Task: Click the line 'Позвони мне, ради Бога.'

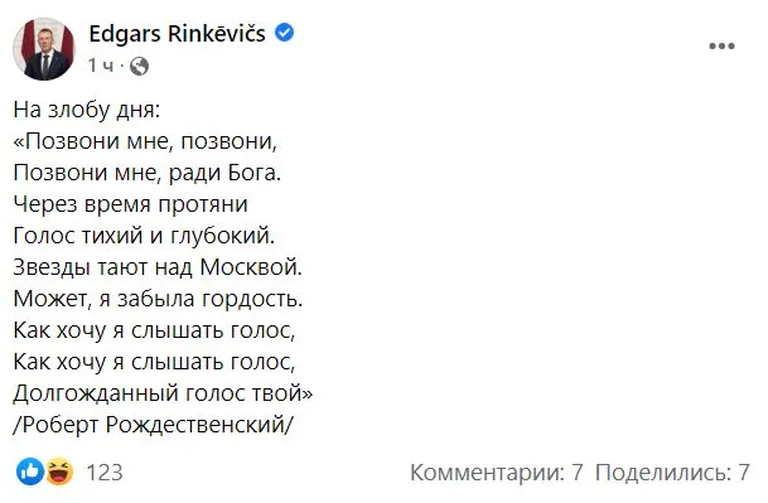Action: coord(147,173)
